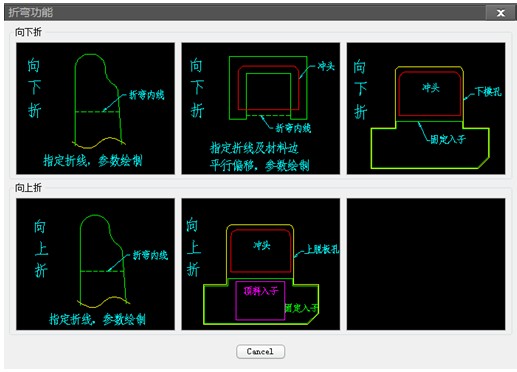Click the 折弯内线 label in top-left diagram
The image size is (517, 372).
click(147, 95)
